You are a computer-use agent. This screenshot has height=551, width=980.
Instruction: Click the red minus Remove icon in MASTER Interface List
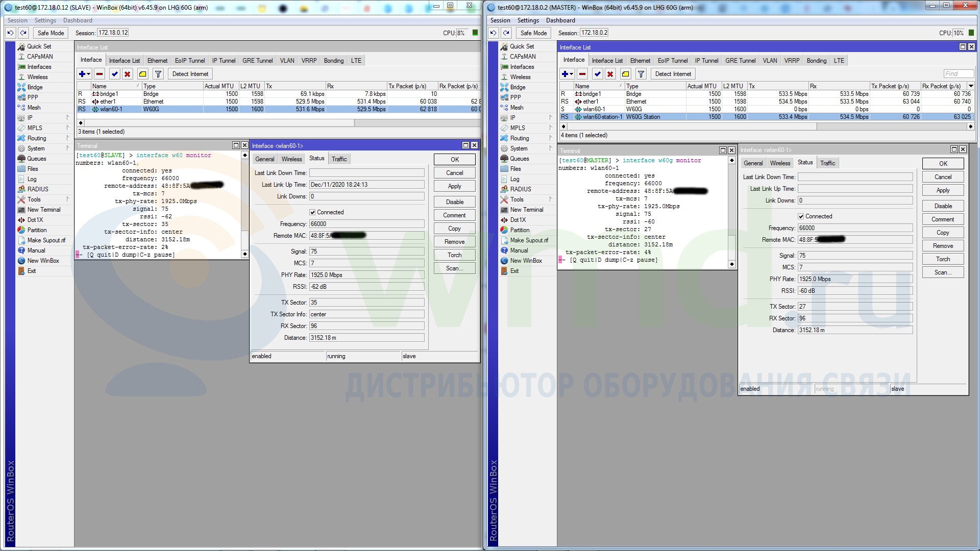582,74
